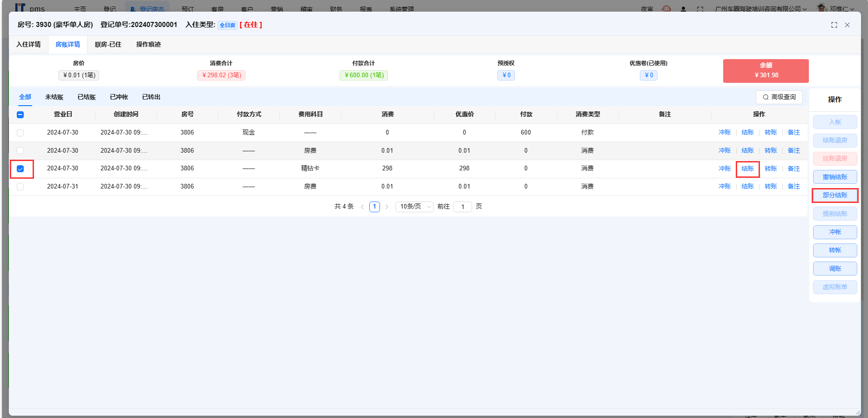This screenshot has width=868, height=418.
Task: Expand the dialog to fullscreen
Action: 834,25
